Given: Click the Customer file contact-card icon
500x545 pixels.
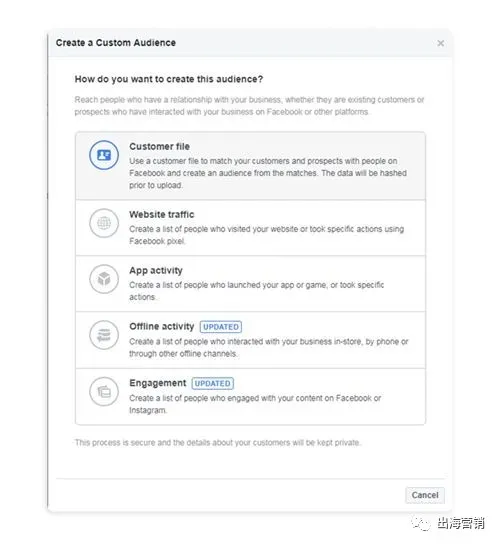Looking at the screenshot, I should coord(104,155).
